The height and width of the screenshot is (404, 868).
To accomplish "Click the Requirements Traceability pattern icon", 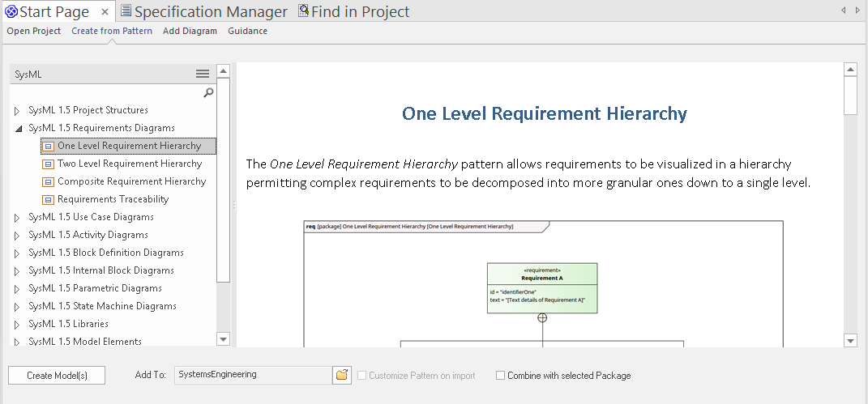I will tap(48, 200).
